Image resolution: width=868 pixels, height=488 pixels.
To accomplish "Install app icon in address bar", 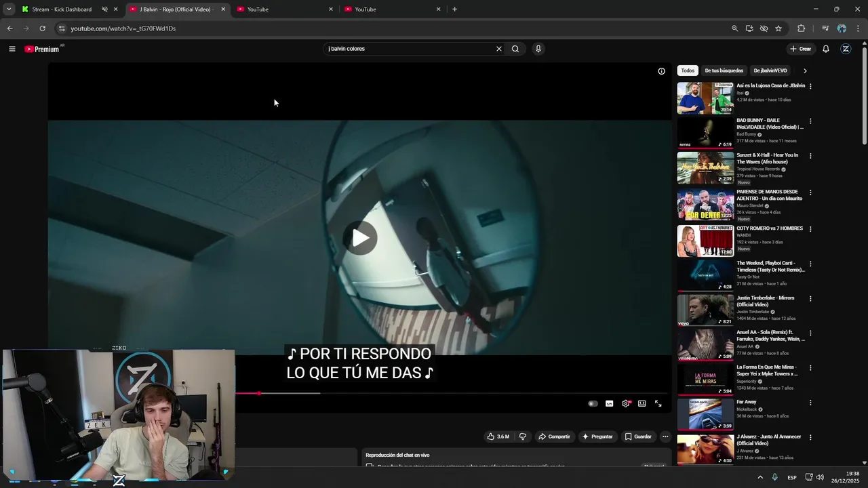I will (x=749, y=28).
